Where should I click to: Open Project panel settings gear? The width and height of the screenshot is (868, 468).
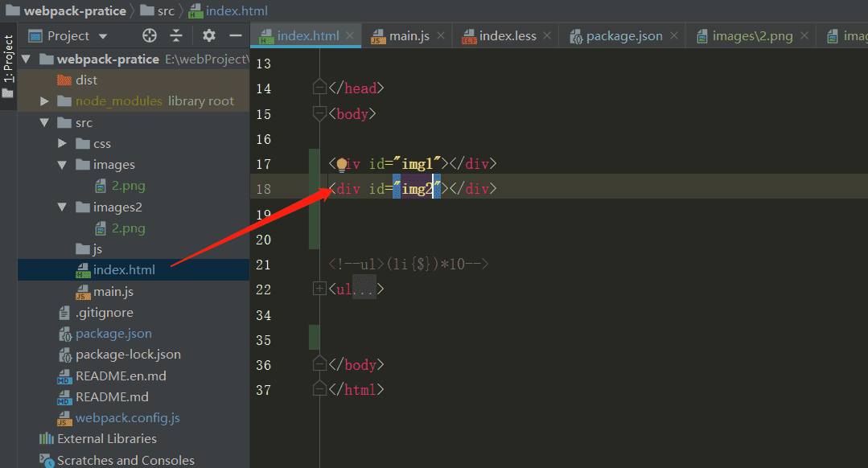click(x=208, y=36)
